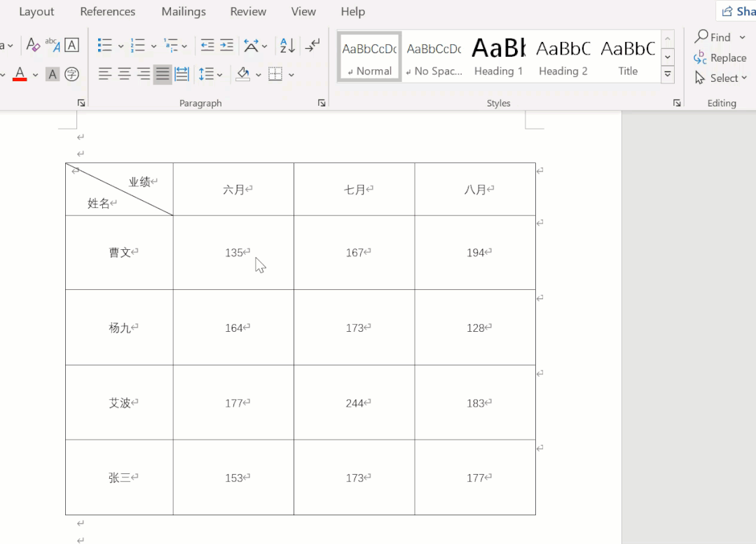
Task: Click the Sort A-Z icon
Action: pyautogui.click(x=287, y=46)
